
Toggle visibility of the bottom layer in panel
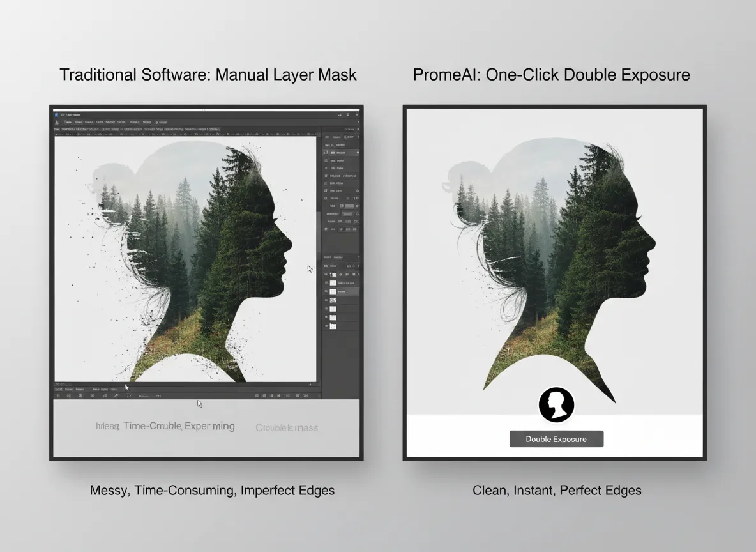(326, 326)
